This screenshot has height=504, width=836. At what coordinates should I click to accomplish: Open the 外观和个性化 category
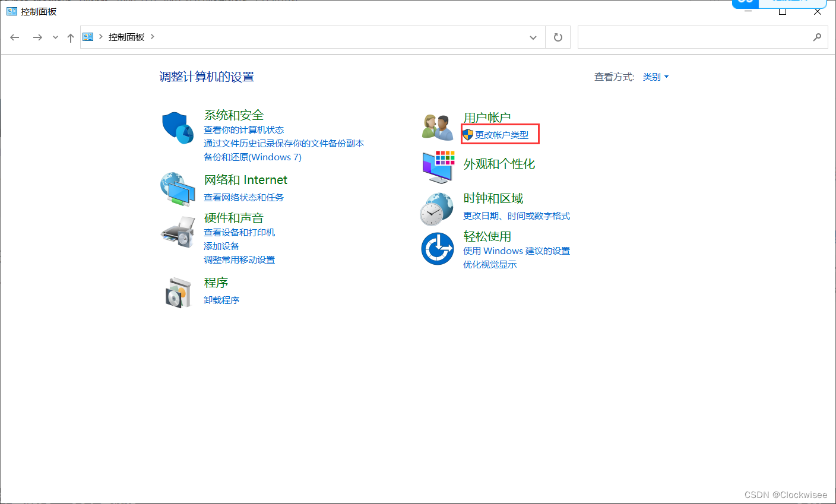point(499,164)
